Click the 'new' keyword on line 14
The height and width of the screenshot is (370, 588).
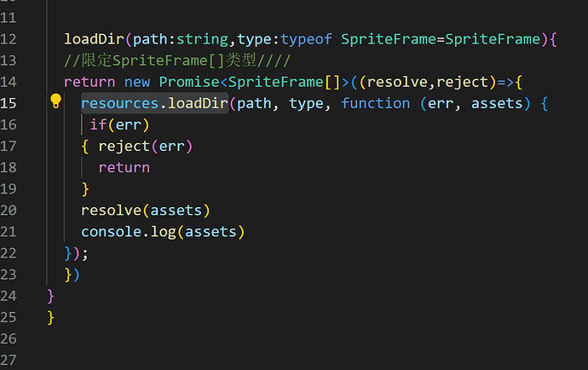(137, 82)
